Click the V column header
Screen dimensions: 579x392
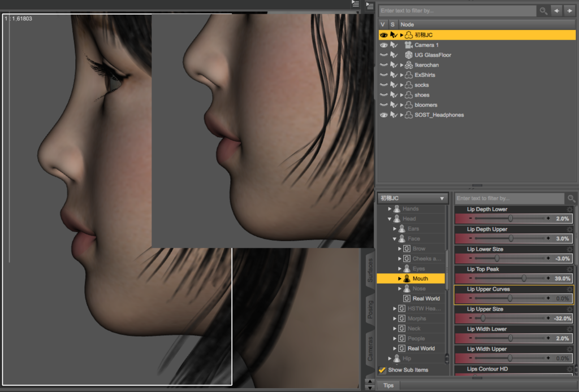pyautogui.click(x=383, y=24)
